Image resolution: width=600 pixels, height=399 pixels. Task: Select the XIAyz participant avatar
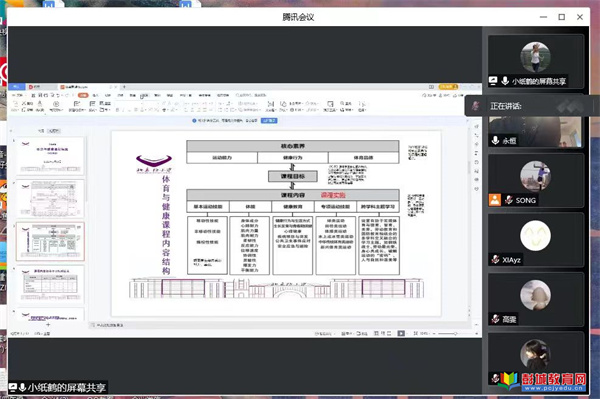[535, 235]
